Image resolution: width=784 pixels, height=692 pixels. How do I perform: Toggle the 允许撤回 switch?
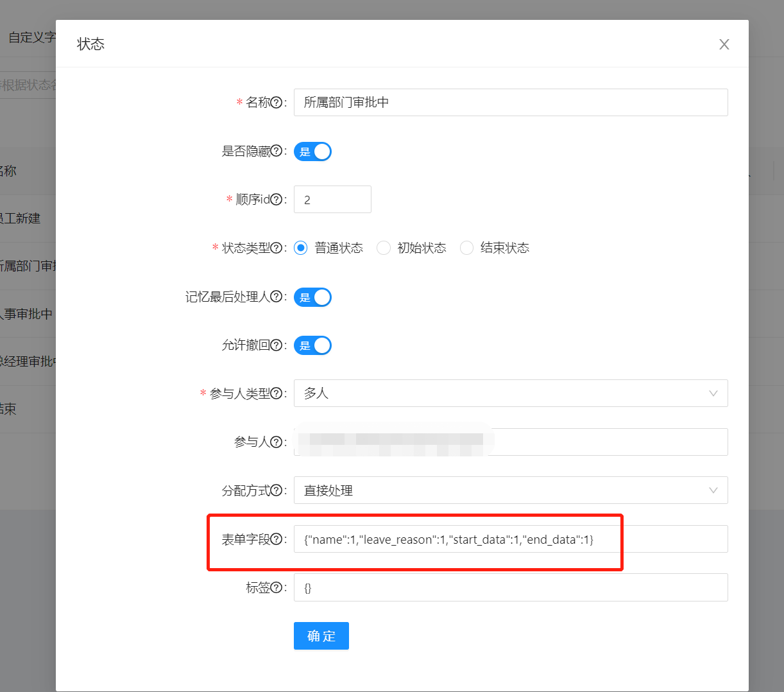(x=312, y=345)
